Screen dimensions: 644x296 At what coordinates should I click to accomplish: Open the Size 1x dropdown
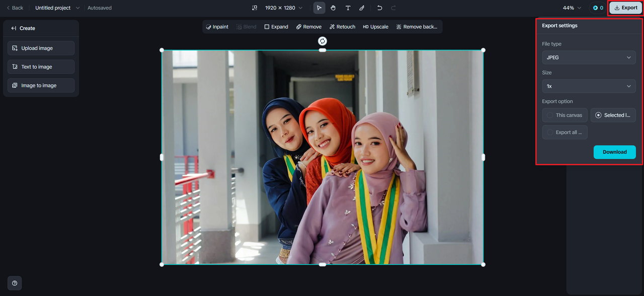tap(589, 86)
